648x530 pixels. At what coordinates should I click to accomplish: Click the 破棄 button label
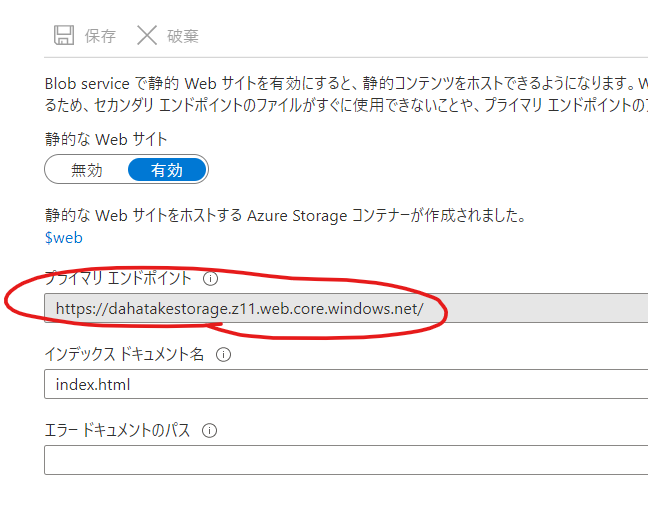[x=183, y=36]
